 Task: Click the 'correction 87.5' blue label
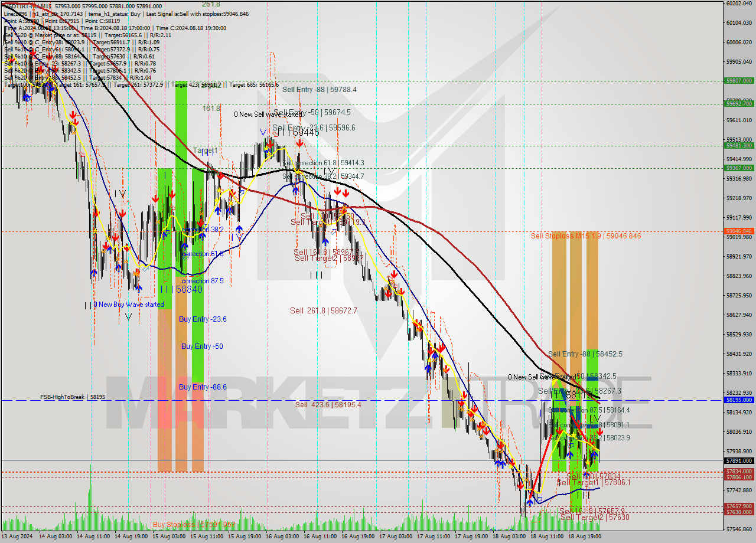coord(203,281)
